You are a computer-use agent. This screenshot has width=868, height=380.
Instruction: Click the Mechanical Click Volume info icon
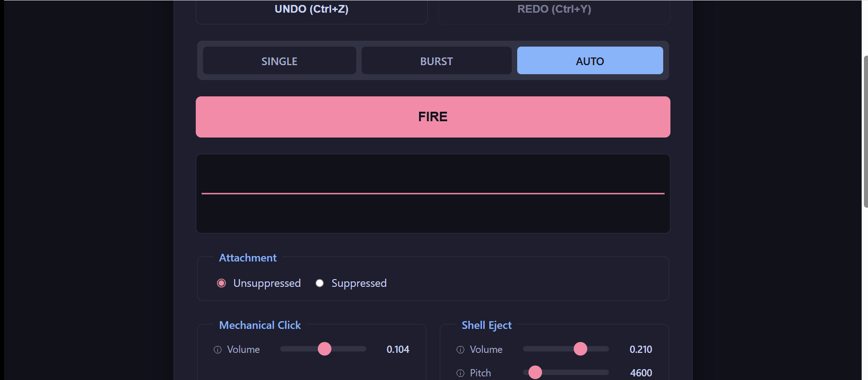pyautogui.click(x=217, y=350)
